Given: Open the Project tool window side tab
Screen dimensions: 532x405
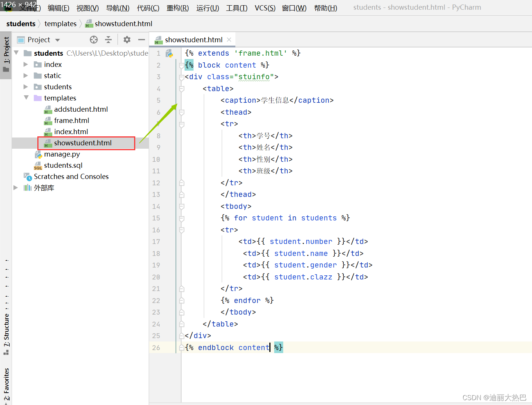Looking at the screenshot, I should [x=6, y=55].
